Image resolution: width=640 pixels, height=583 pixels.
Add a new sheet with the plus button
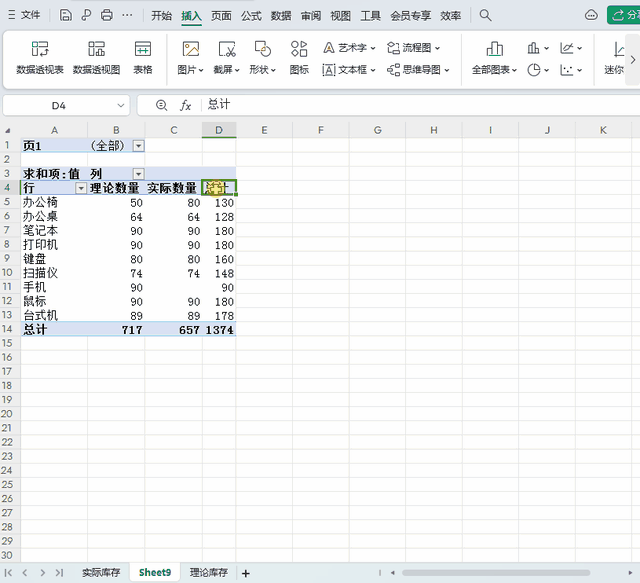[x=246, y=573]
